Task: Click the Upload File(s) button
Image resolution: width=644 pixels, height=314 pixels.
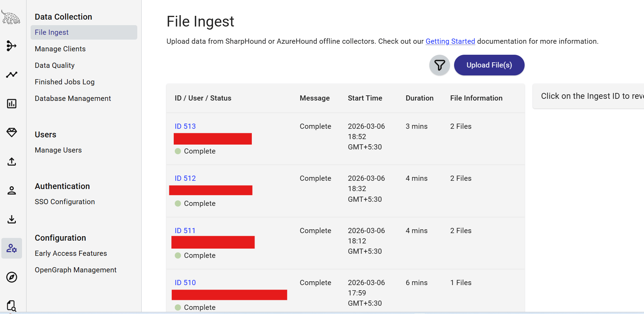Action: tap(489, 65)
